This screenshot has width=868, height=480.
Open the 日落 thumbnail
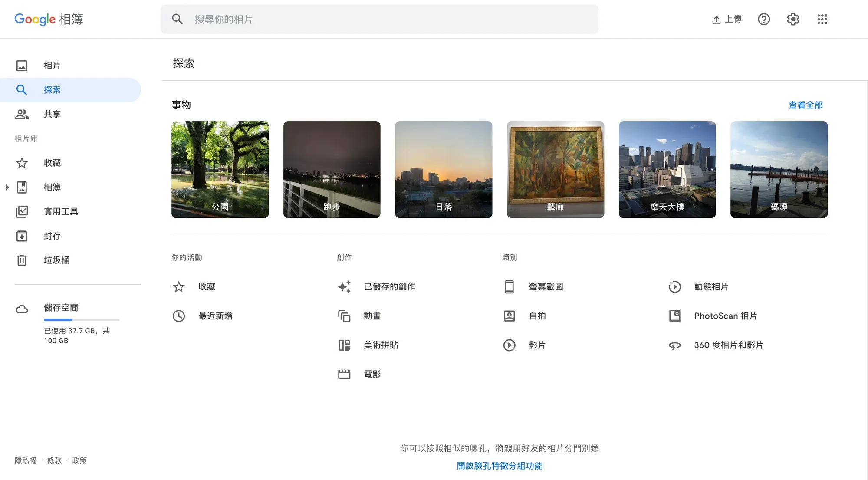444,169
